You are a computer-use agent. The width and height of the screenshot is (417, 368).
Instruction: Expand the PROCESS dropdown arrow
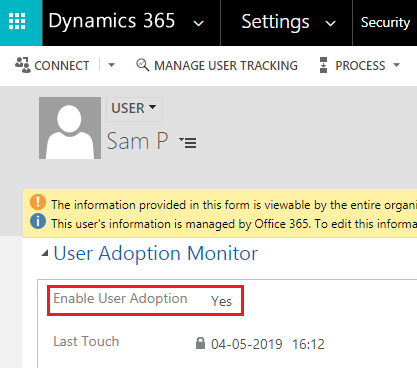(396, 65)
